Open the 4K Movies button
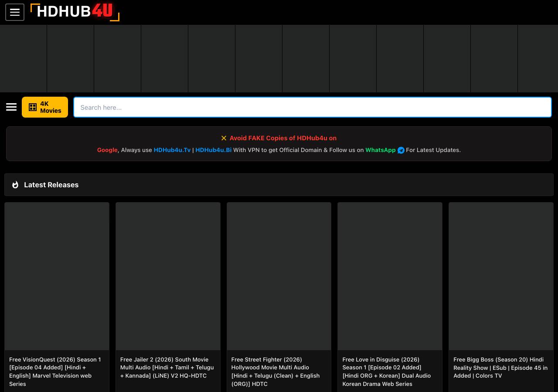This screenshot has height=392, width=558. [45, 107]
